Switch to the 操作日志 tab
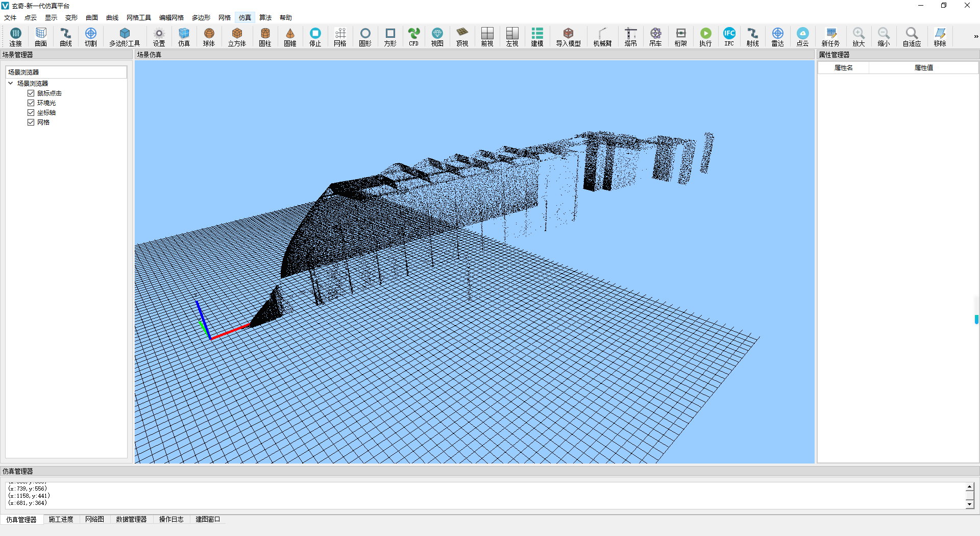The image size is (980, 536). pos(171,520)
